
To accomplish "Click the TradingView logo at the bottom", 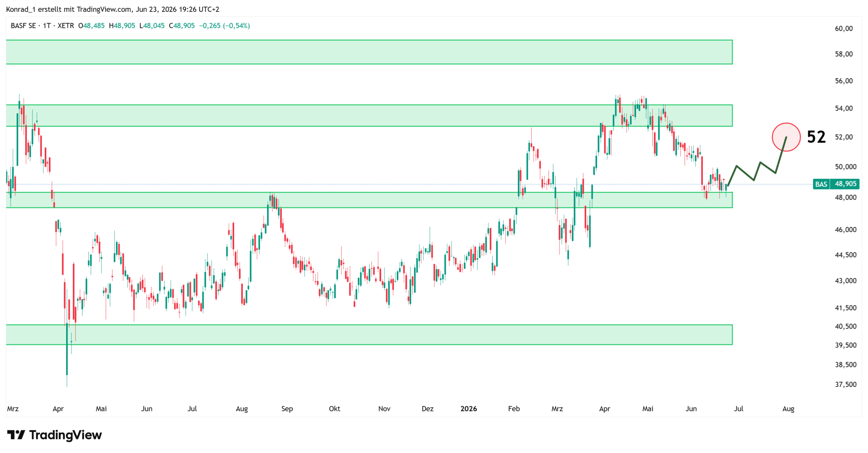I will click(x=54, y=435).
